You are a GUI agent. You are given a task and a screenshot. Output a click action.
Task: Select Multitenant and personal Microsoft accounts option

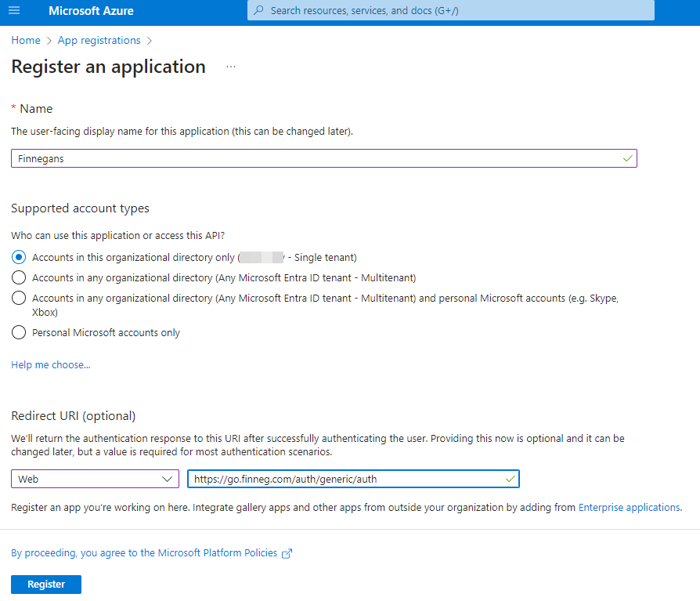pyautogui.click(x=20, y=298)
